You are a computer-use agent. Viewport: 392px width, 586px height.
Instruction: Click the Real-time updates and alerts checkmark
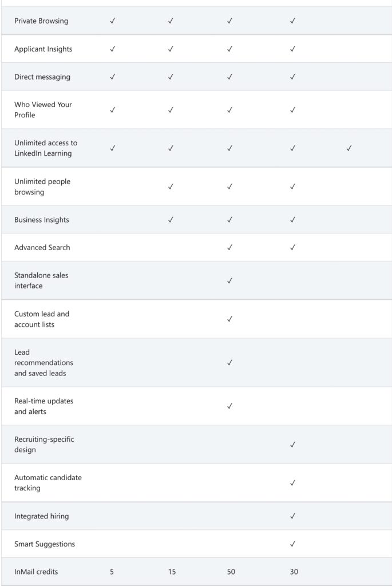click(x=229, y=406)
